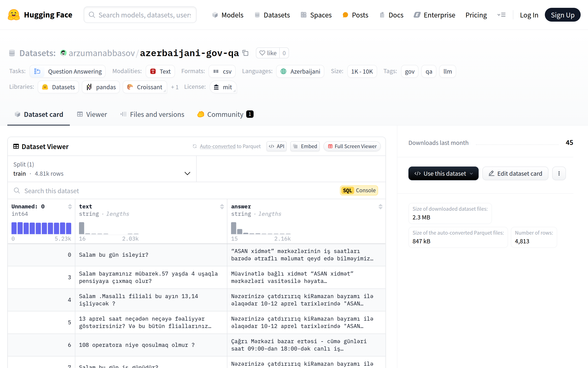Click the Azerbaijani language globe icon
This screenshot has height=368, width=588.
pos(283,71)
